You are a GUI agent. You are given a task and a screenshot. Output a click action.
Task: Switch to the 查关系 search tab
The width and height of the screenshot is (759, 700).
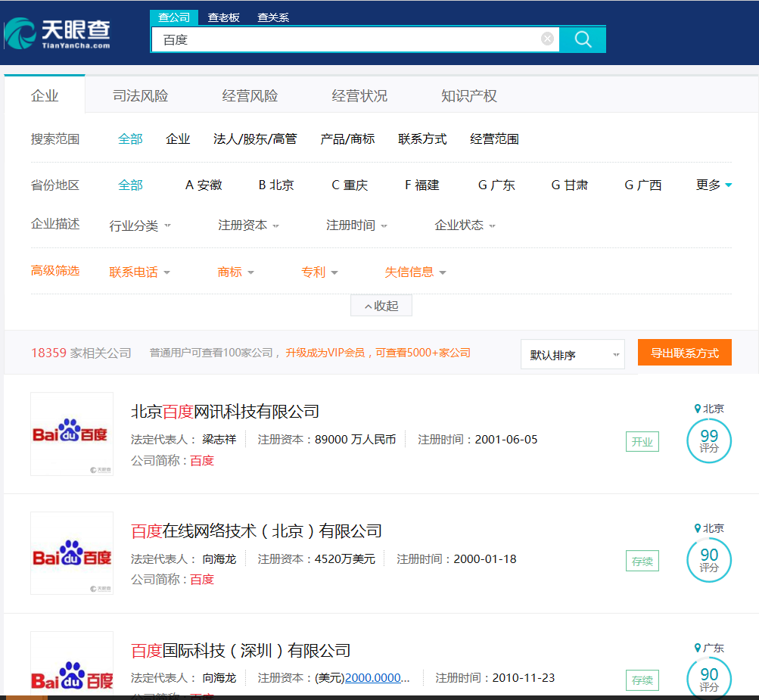click(273, 17)
